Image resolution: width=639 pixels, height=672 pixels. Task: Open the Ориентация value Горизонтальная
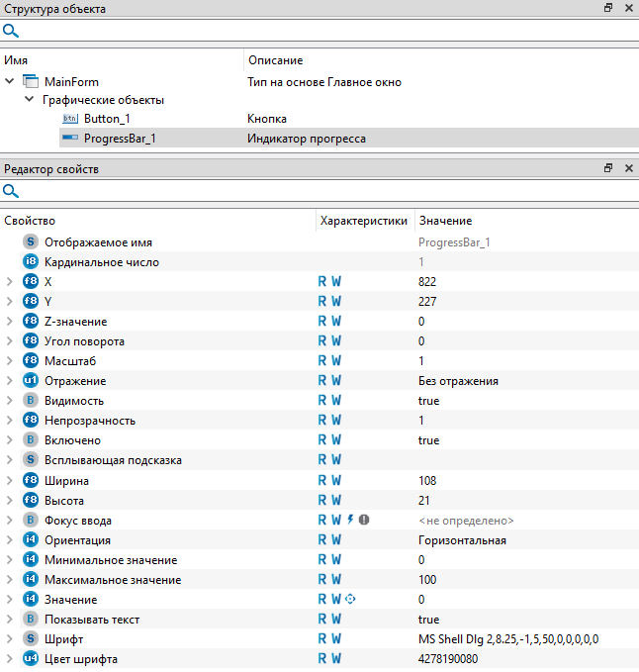point(461,539)
